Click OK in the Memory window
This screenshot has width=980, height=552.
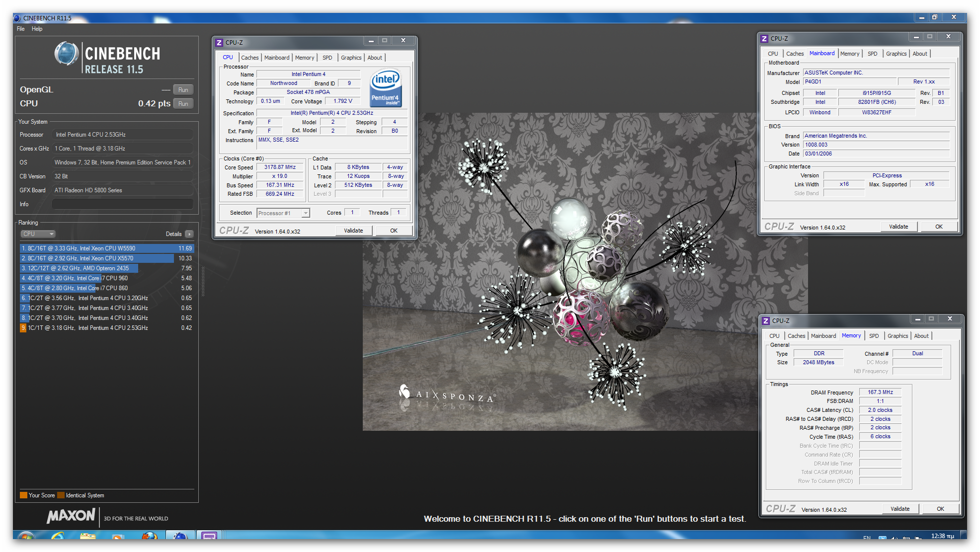941,509
